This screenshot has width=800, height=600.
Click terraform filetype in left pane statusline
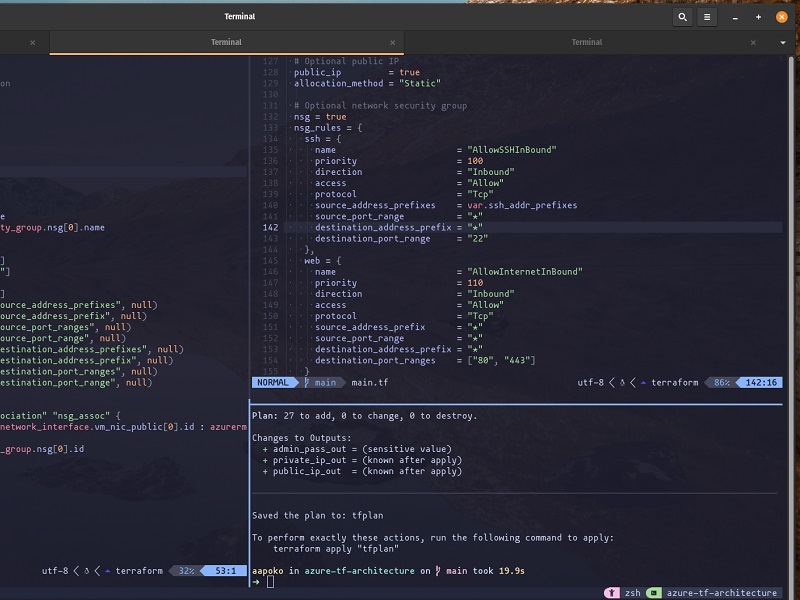(139, 571)
